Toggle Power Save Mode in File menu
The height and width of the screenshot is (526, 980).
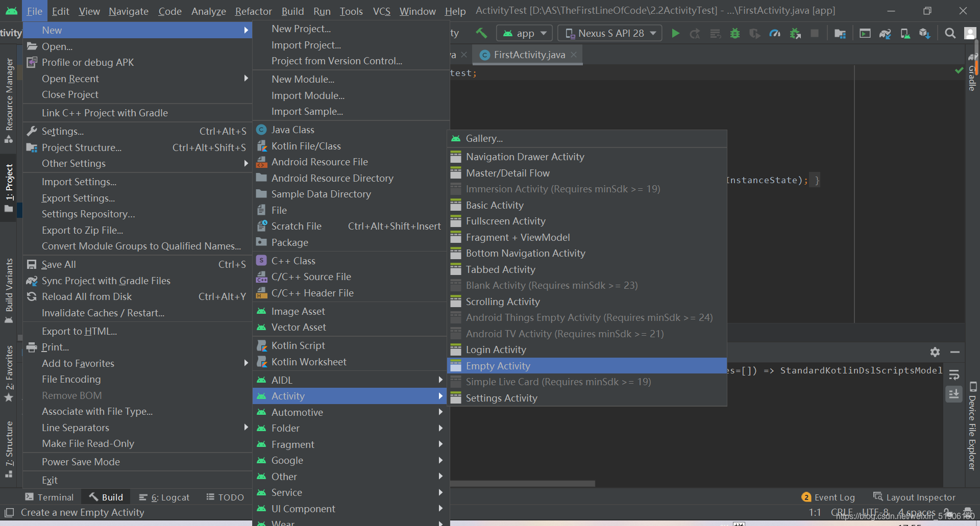(137, 462)
